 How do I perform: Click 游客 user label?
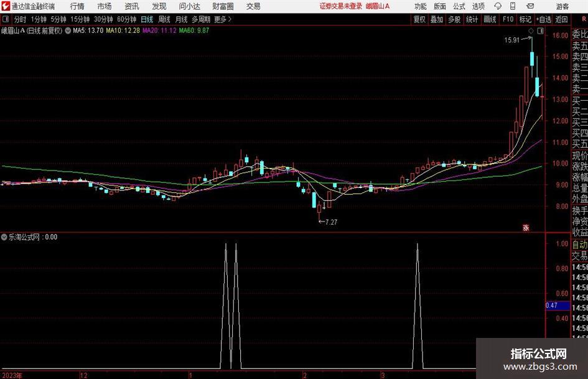[562, 6]
